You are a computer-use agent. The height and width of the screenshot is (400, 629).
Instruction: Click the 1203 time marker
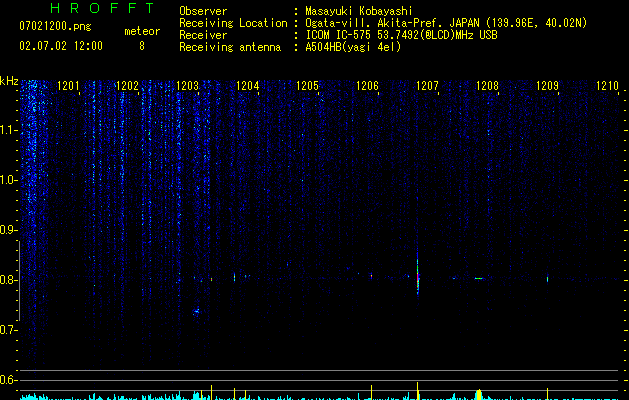click(x=187, y=86)
